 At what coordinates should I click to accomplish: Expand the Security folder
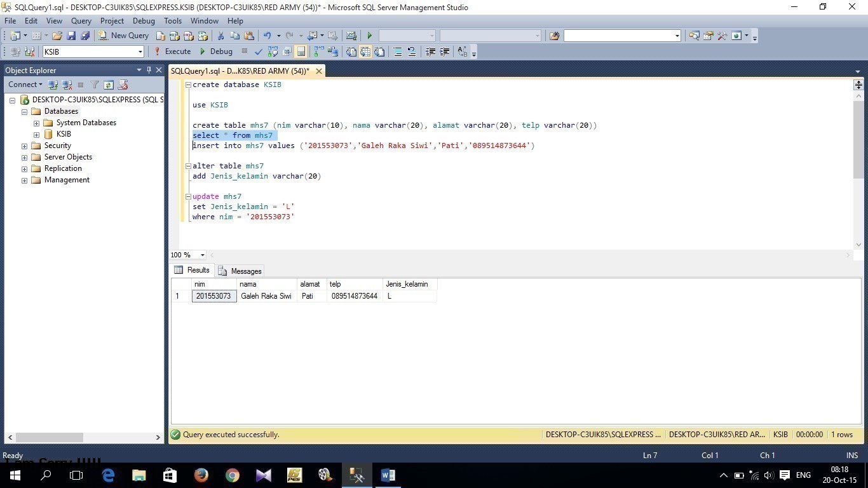click(24, 146)
